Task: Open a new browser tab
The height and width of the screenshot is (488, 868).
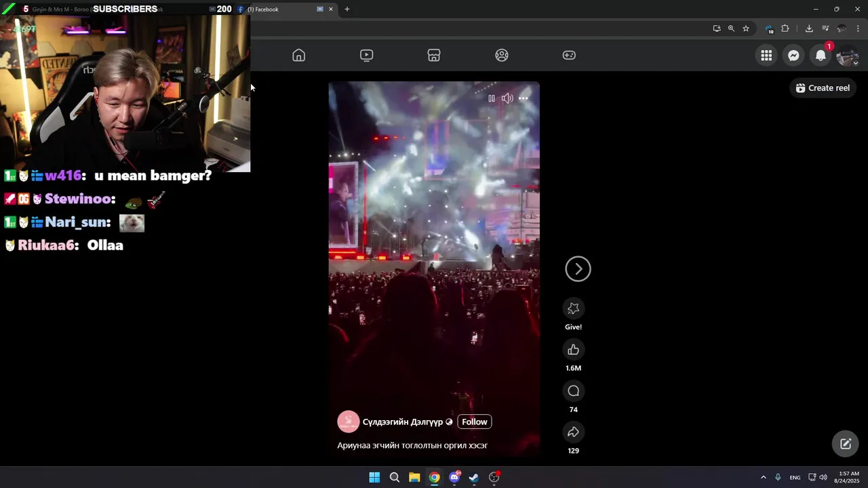Action: [x=347, y=9]
